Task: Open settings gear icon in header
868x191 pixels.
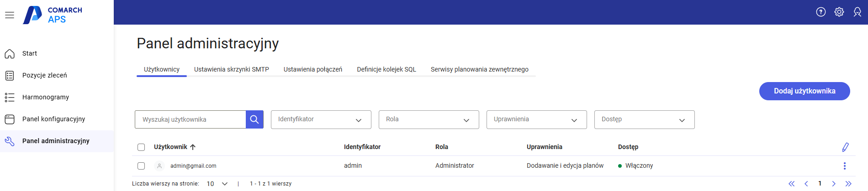Action: [839, 12]
